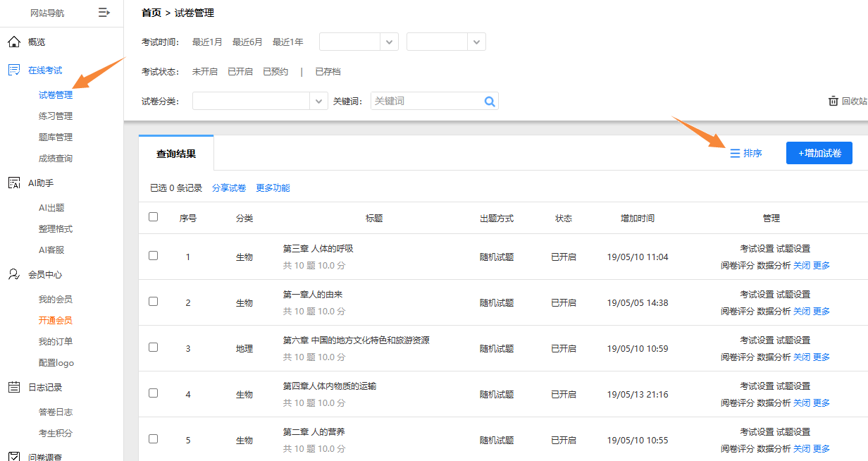Screen dimensions: 868x461
Task: Open 试卷管理 in the sidebar
Action: tap(56, 95)
